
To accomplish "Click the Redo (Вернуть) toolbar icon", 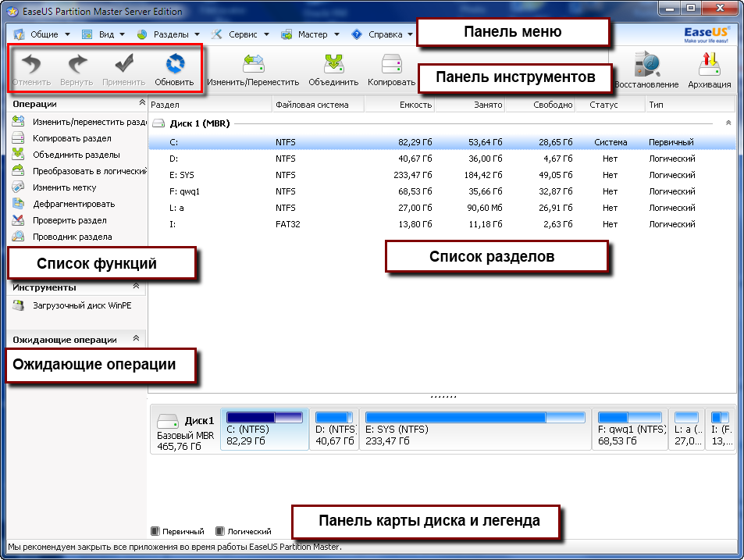I will coord(77,64).
